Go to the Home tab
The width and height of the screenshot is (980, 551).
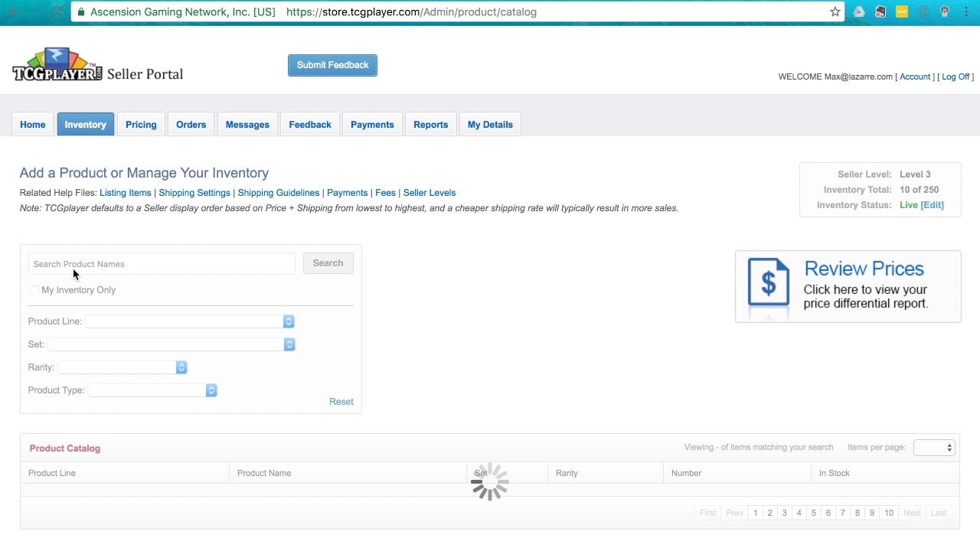[x=33, y=125]
